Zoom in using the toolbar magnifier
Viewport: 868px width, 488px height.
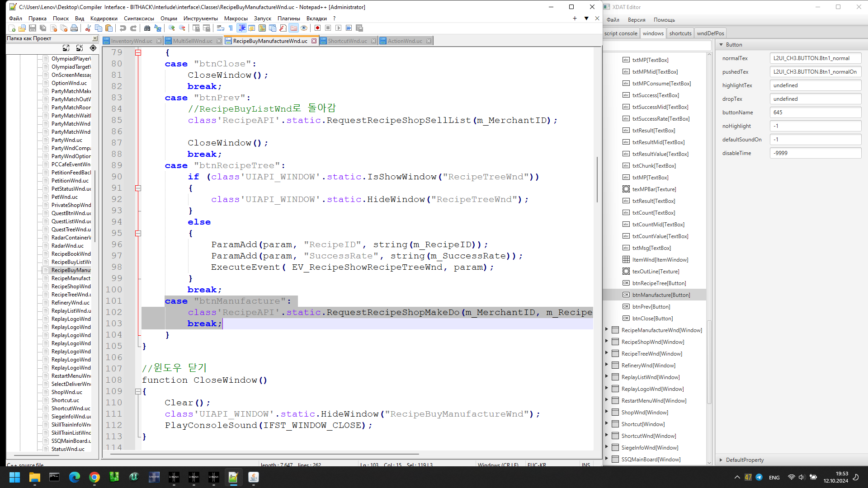(x=172, y=28)
